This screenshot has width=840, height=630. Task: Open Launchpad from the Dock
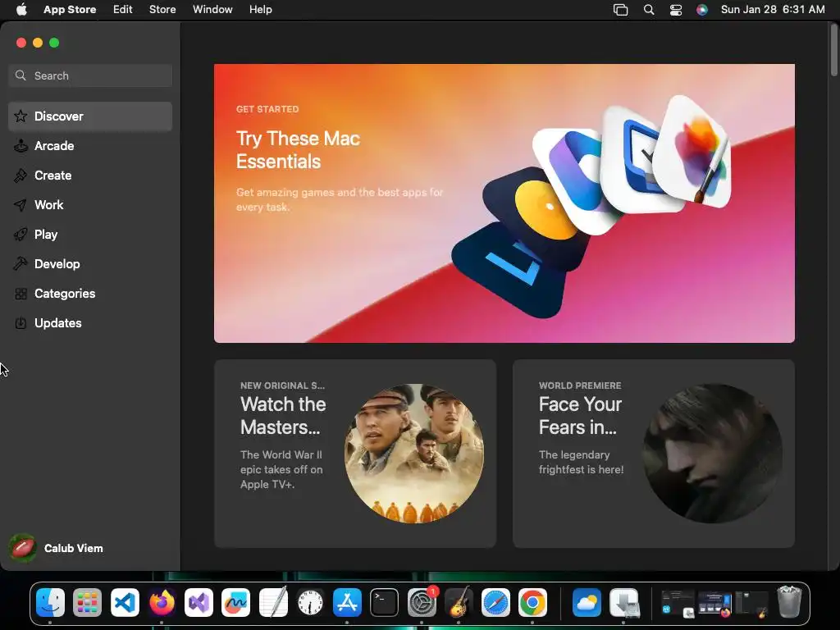[x=87, y=602]
